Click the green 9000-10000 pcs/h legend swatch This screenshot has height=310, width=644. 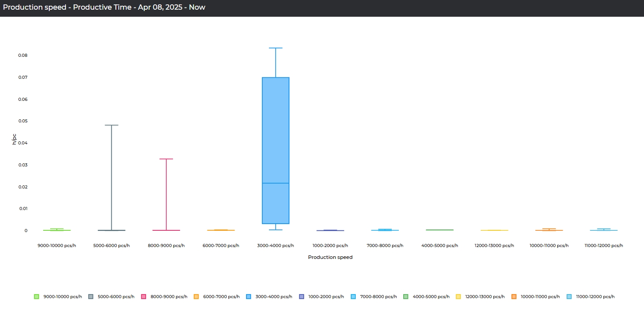pos(37,297)
